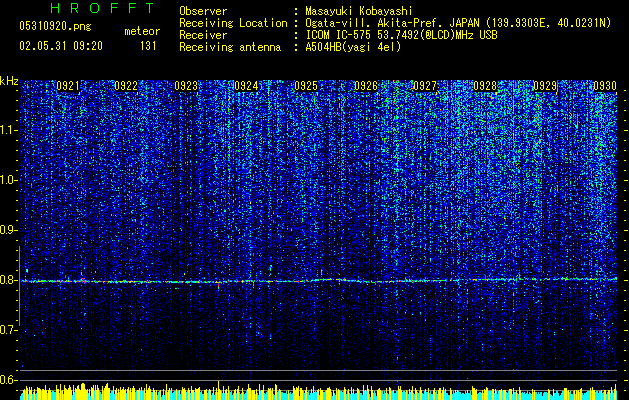Click the 02.05.31 09:20 timestamp
This screenshot has height=400, width=629.
pyautogui.click(x=61, y=46)
